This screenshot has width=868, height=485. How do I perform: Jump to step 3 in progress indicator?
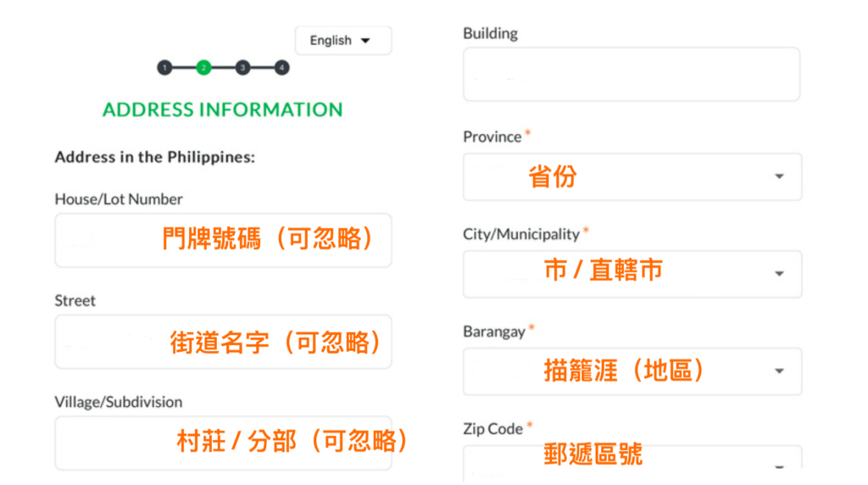click(242, 68)
